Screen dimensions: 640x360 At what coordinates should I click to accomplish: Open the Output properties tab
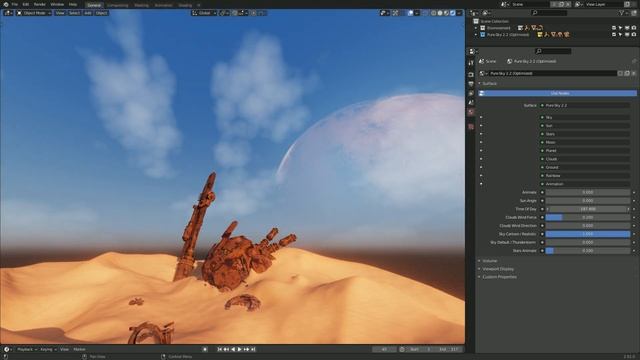point(471,84)
